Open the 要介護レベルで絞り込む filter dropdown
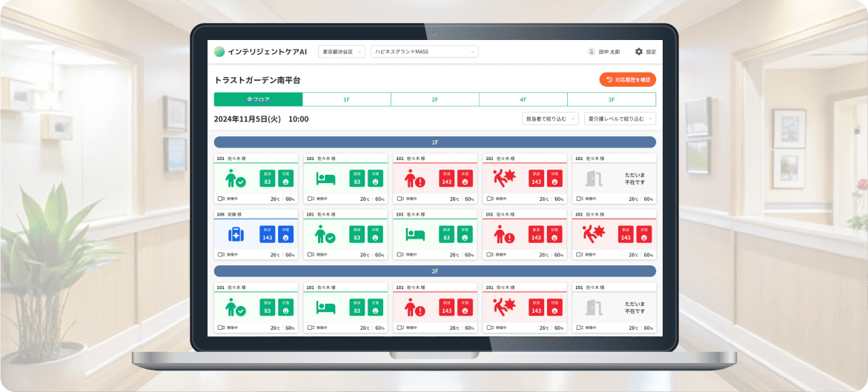Screen dimensions: 868x392 click(620, 119)
